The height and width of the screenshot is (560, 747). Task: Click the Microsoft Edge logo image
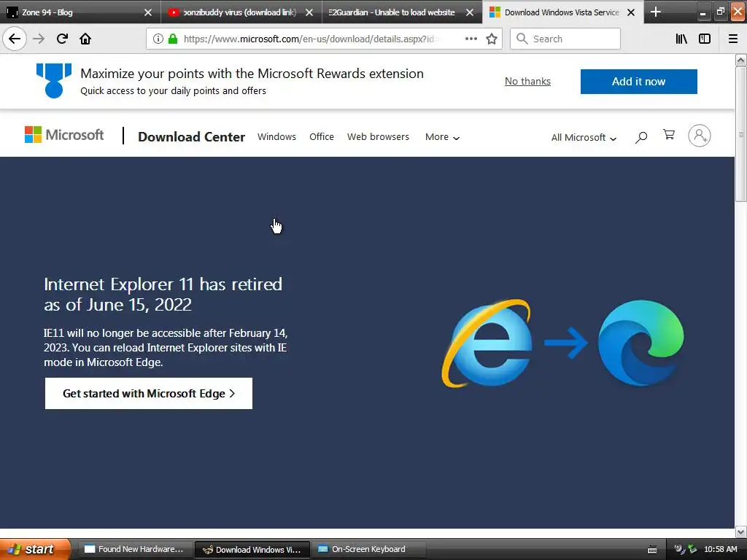(640, 343)
